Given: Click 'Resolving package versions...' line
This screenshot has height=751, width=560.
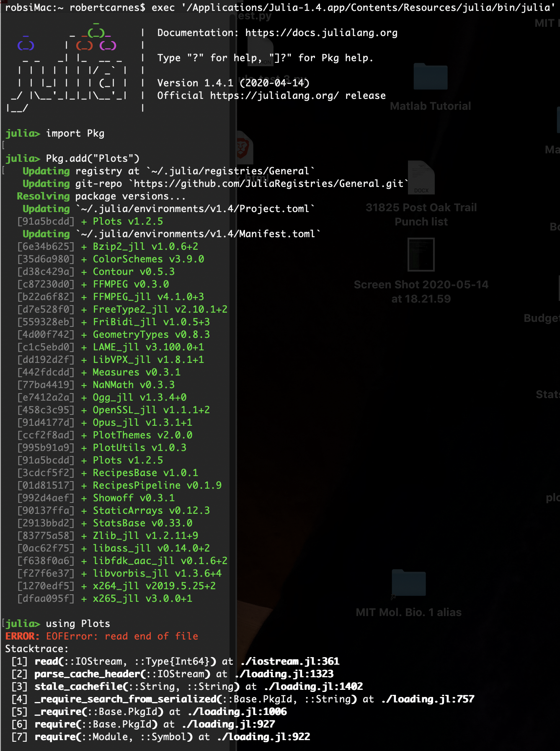Looking at the screenshot, I should pos(101,196).
